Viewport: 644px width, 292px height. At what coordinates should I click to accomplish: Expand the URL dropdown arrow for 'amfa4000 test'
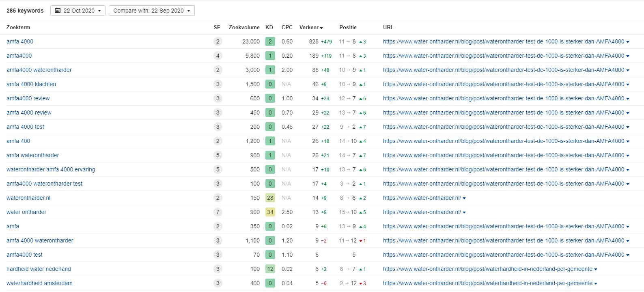(628, 255)
